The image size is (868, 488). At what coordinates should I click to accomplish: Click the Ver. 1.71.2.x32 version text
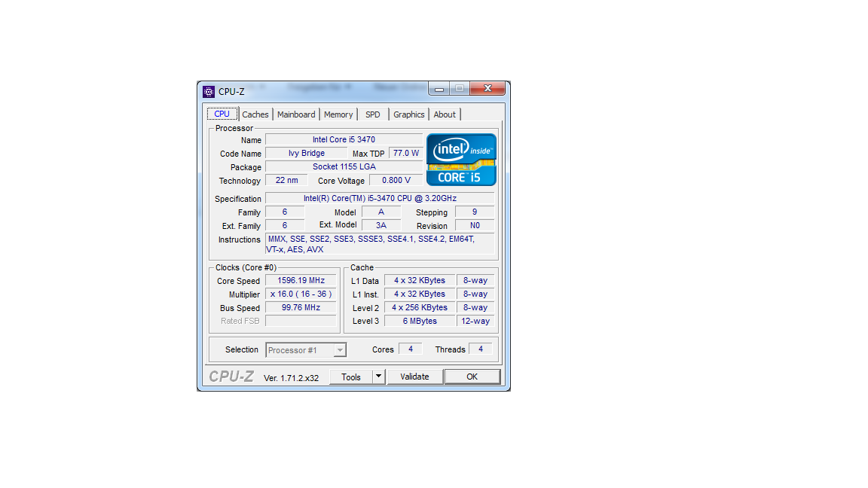coord(291,378)
